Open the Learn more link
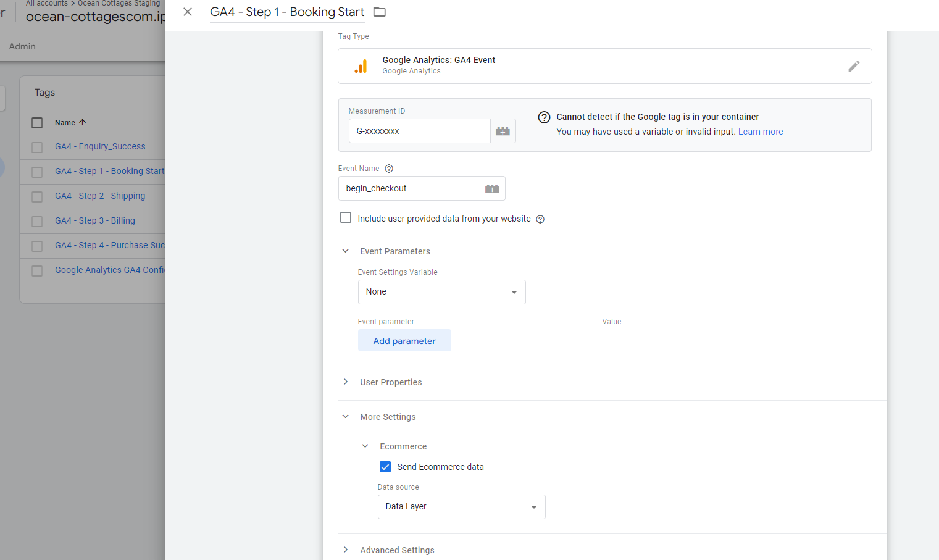The width and height of the screenshot is (939, 560). pyautogui.click(x=761, y=132)
